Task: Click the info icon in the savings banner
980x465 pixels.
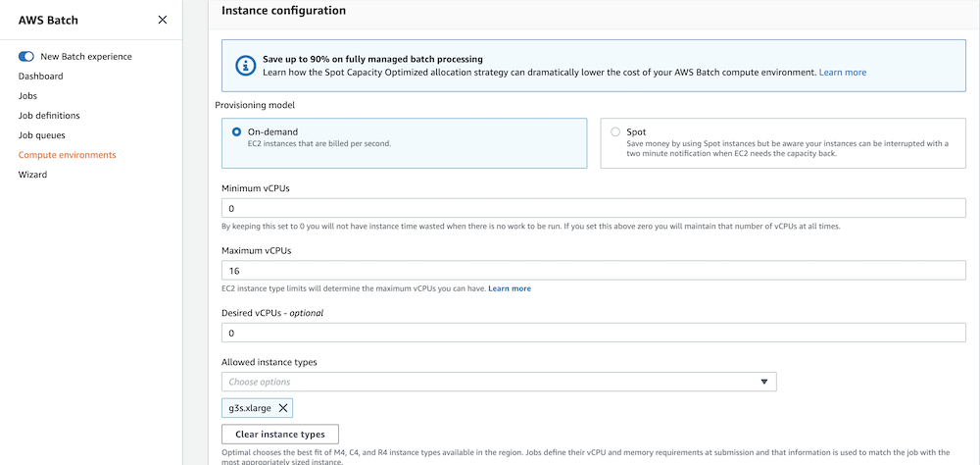Action: pyautogui.click(x=246, y=65)
